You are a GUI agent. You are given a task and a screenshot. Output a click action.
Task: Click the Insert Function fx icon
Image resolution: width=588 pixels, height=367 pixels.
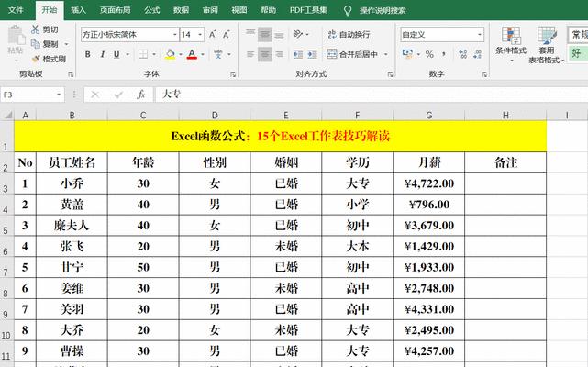point(141,95)
